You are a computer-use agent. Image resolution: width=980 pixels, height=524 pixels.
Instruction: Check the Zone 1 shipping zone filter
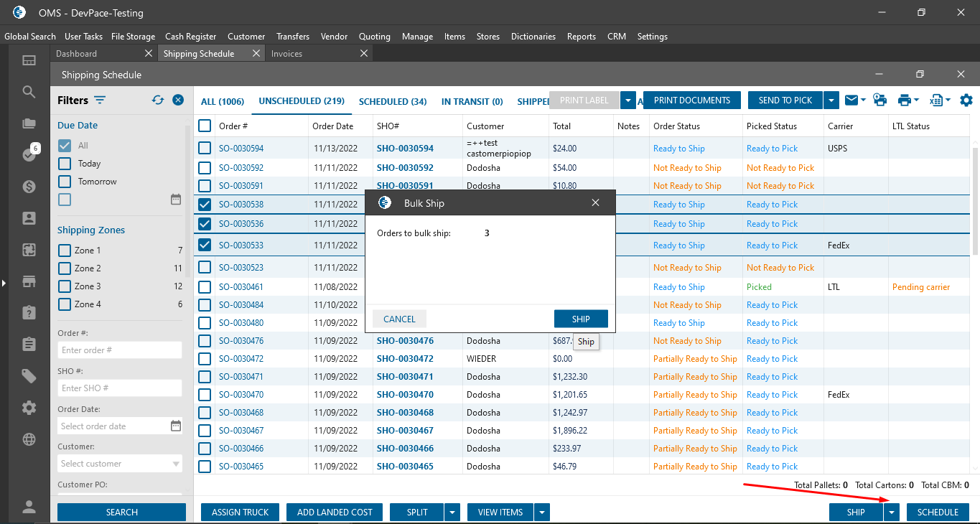tap(65, 251)
